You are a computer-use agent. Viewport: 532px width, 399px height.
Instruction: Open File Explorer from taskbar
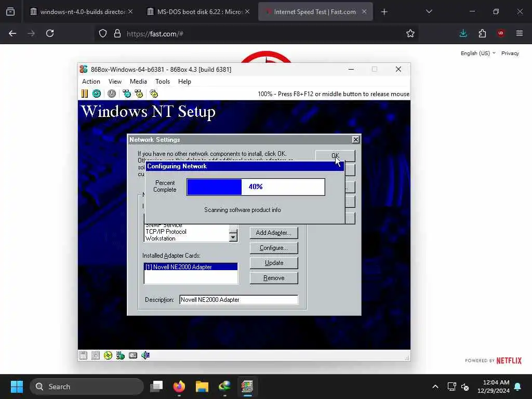[x=202, y=387]
